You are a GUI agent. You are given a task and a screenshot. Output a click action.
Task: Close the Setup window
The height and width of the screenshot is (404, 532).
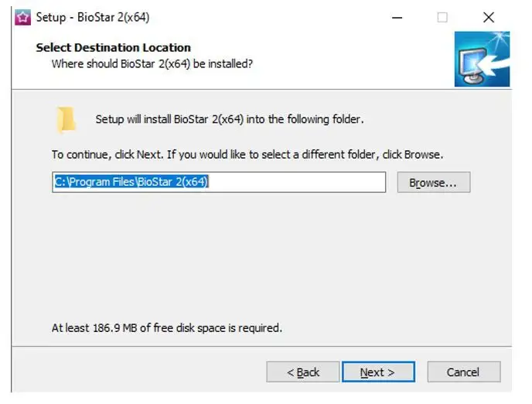489,17
